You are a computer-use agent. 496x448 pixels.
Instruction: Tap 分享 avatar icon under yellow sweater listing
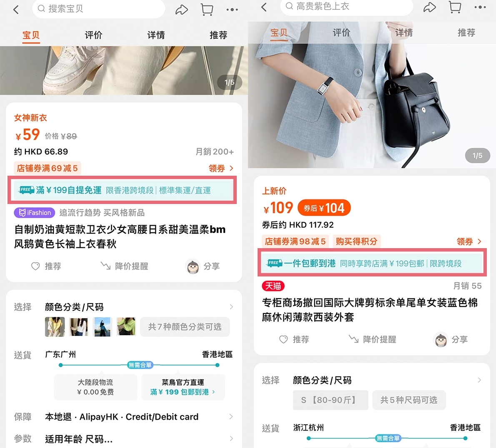point(193,266)
